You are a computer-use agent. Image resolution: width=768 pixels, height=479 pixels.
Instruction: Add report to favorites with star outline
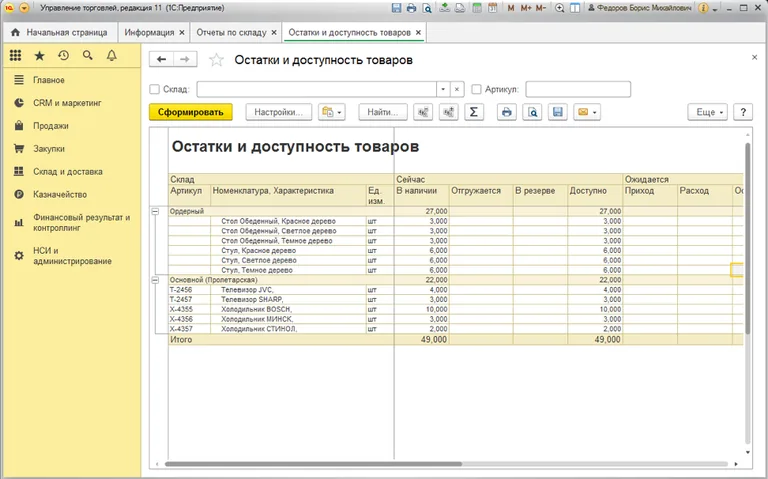click(216, 60)
